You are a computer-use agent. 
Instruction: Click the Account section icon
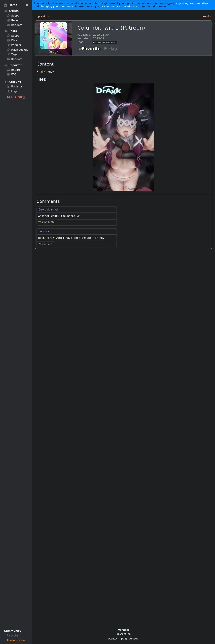click(6, 82)
